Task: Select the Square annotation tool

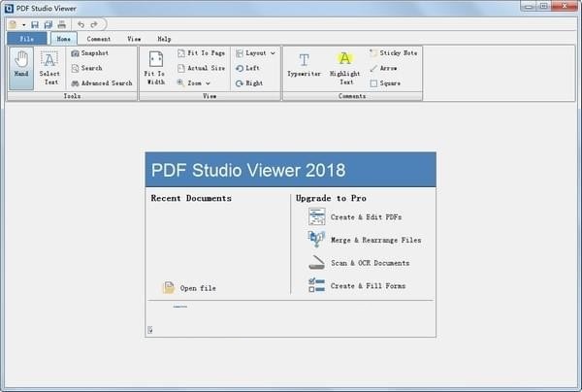Action: click(385, 83)
